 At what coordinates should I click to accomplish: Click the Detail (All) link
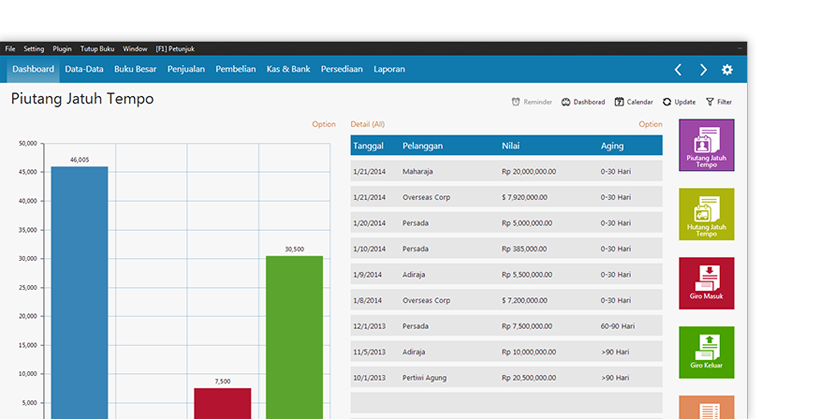click(368, 124)
